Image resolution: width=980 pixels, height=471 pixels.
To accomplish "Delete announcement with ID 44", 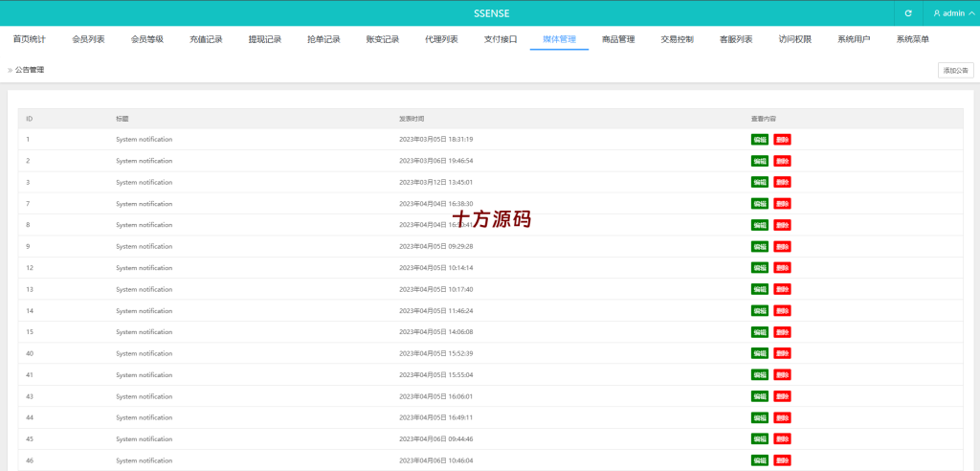I will [x=782, y=417].
